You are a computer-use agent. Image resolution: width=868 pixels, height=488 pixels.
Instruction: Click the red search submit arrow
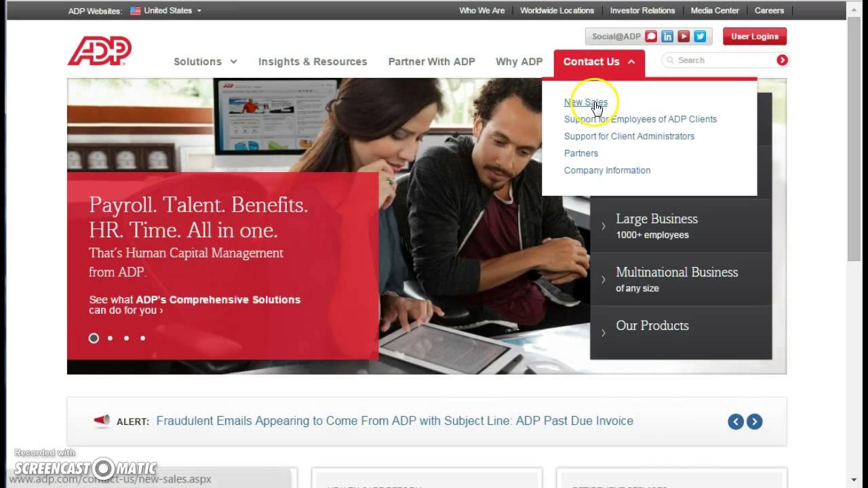(782, 60)
